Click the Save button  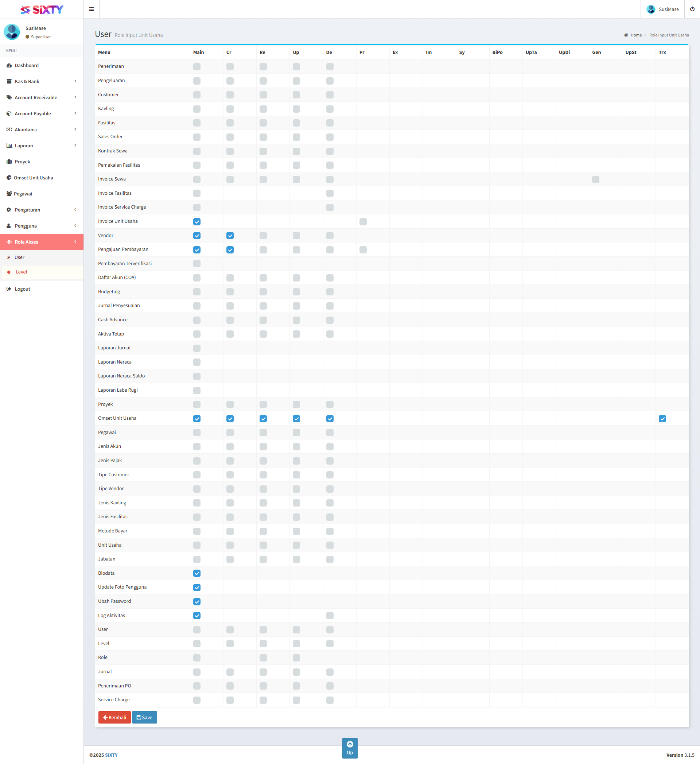(x=144, y=717)
